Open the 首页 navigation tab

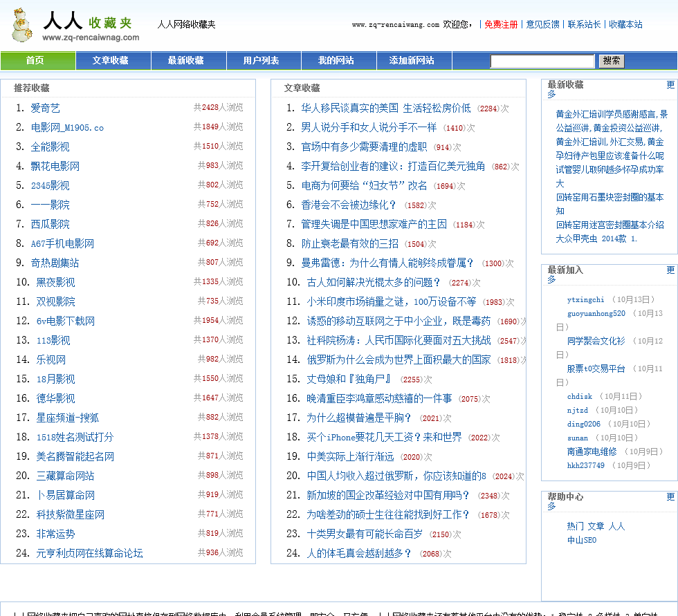point(38,60)
